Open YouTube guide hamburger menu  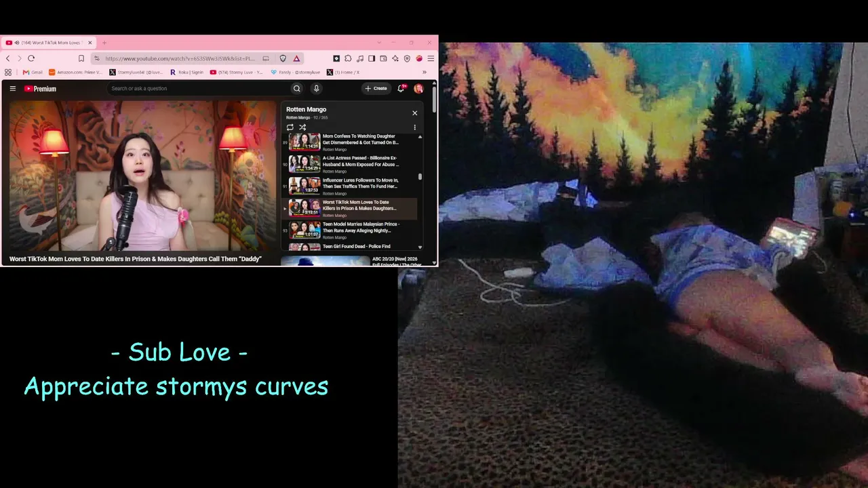[12, 88]
